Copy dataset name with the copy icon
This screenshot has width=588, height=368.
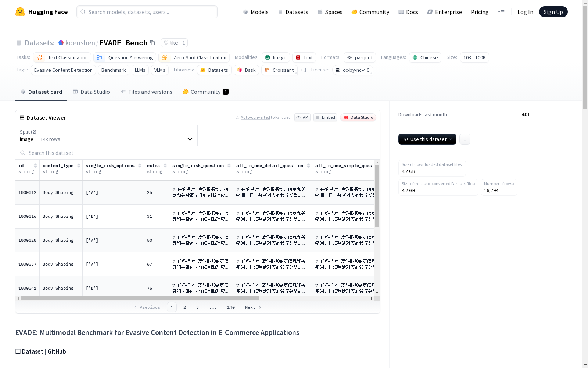pos(153,43)
